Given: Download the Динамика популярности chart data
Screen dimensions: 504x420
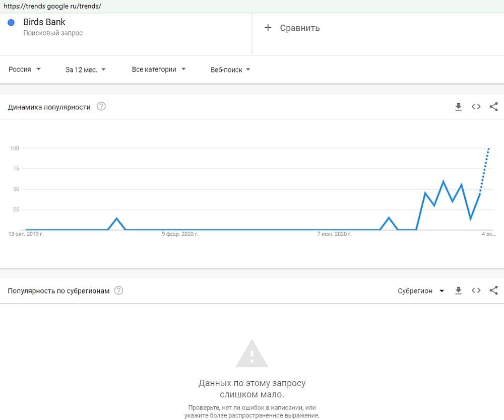Looking at the screenshot, I should [458, 107].
